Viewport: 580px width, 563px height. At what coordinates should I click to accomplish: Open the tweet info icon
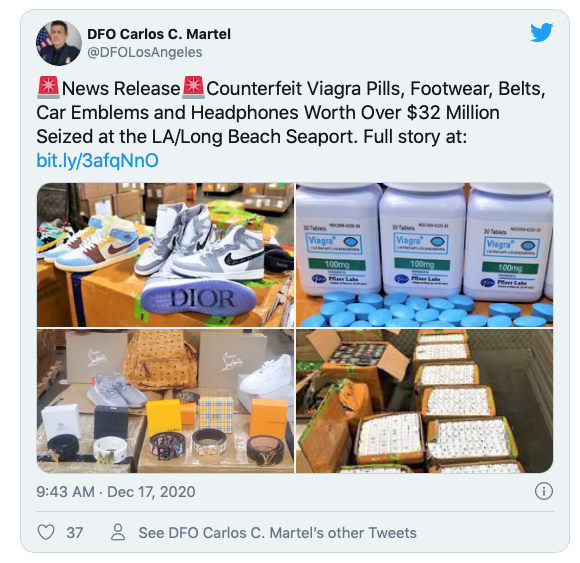[544, 491]
